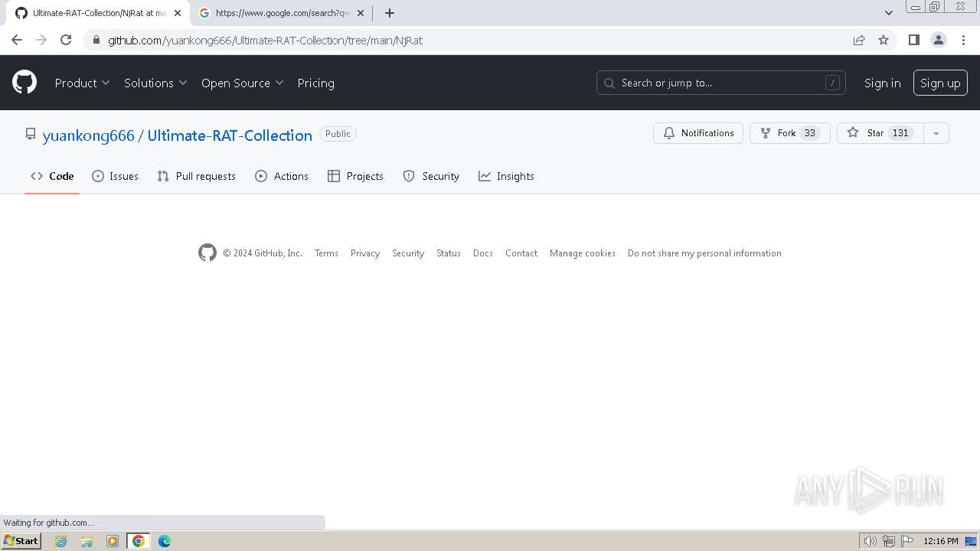The image size is (980, 551).
Task: Open the Issues tab
Action: click(115, 176)
